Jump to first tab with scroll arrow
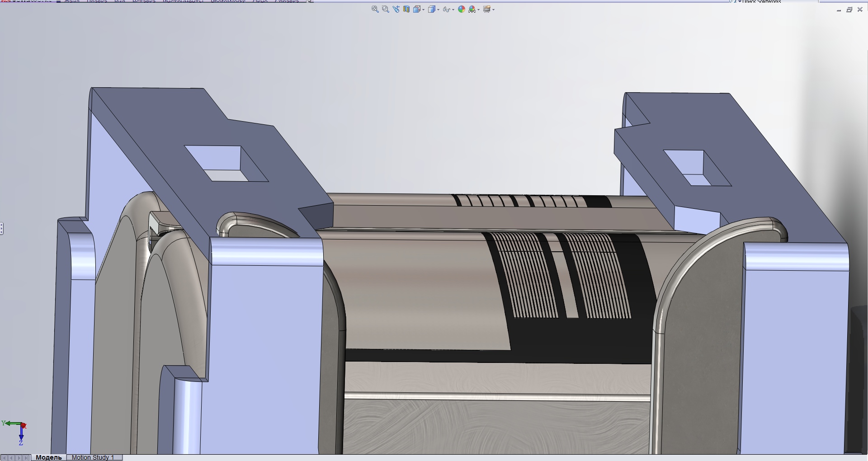Screen dimensions: 868x461 point(4,457)
